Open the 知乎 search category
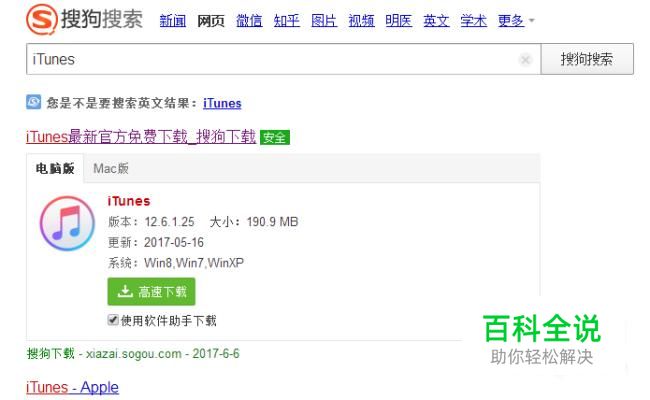This screenshot has width=650, height=400. (286, 20)
